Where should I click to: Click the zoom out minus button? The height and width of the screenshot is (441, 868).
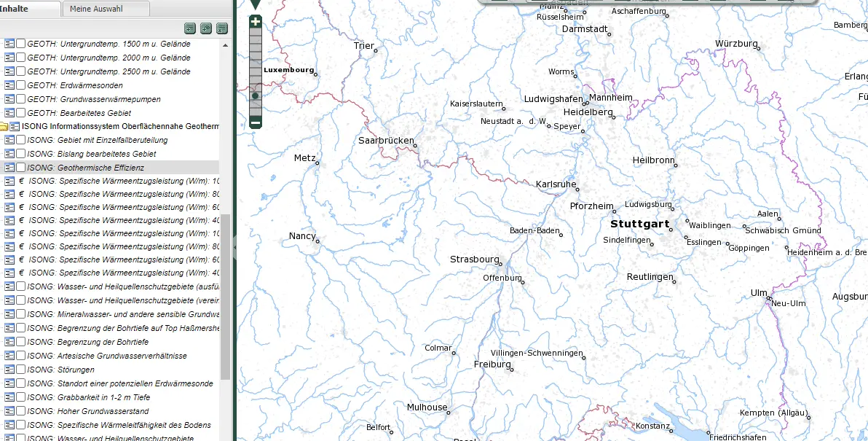[x=256, y=123]
